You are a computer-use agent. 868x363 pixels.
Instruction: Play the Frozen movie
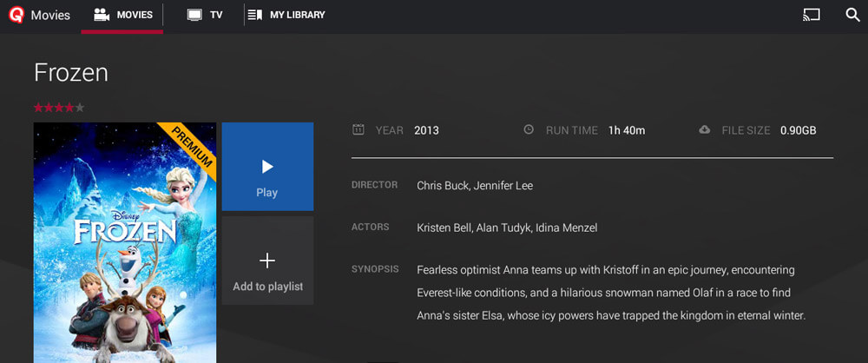coord(267,166)
